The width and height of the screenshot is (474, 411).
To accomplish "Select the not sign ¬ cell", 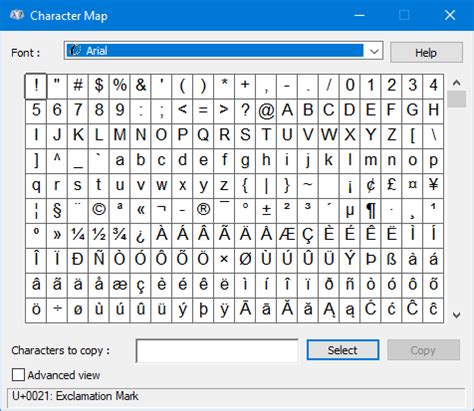I will coord(161,210).
